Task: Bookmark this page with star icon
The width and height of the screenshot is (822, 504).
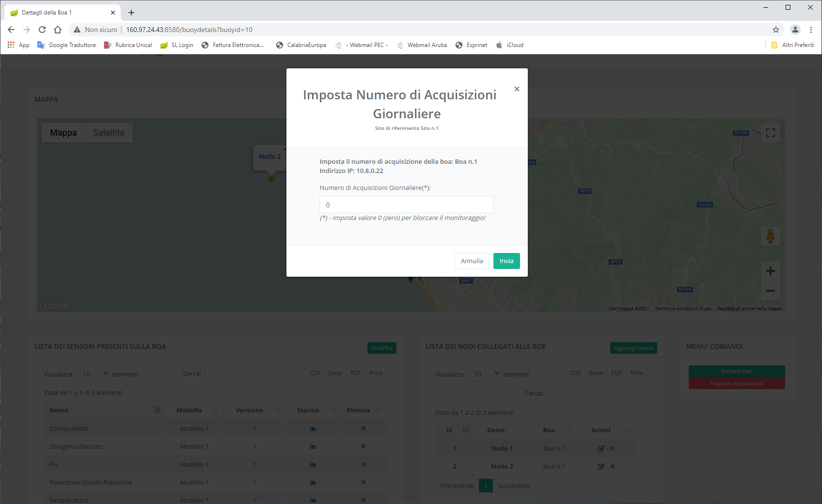Action: coord(775,30)
